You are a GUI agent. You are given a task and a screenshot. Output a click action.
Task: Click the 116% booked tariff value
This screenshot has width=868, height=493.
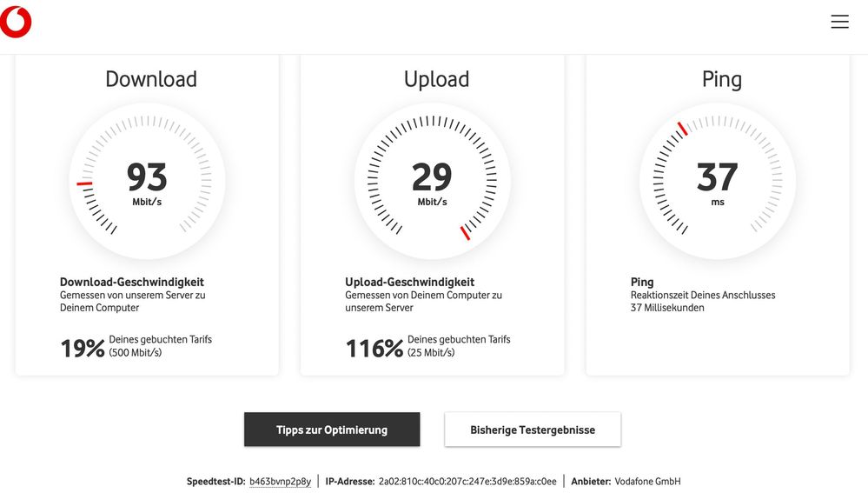[374, 349]
